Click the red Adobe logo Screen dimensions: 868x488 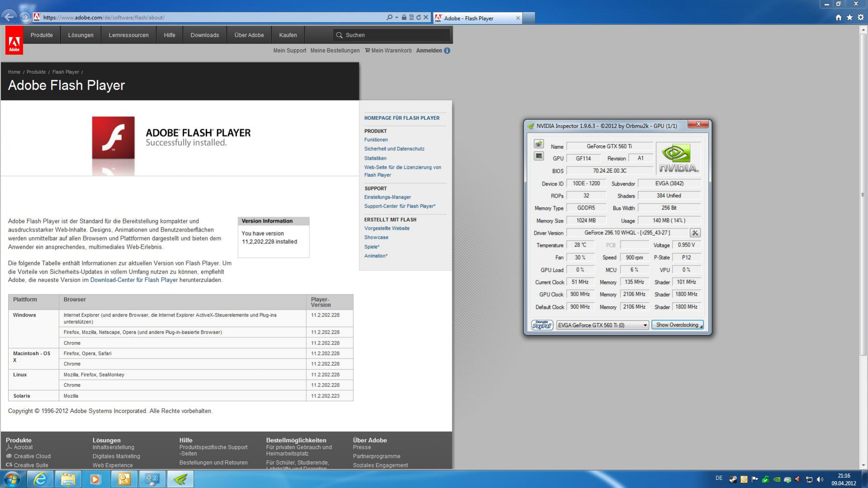pos(14,40)
